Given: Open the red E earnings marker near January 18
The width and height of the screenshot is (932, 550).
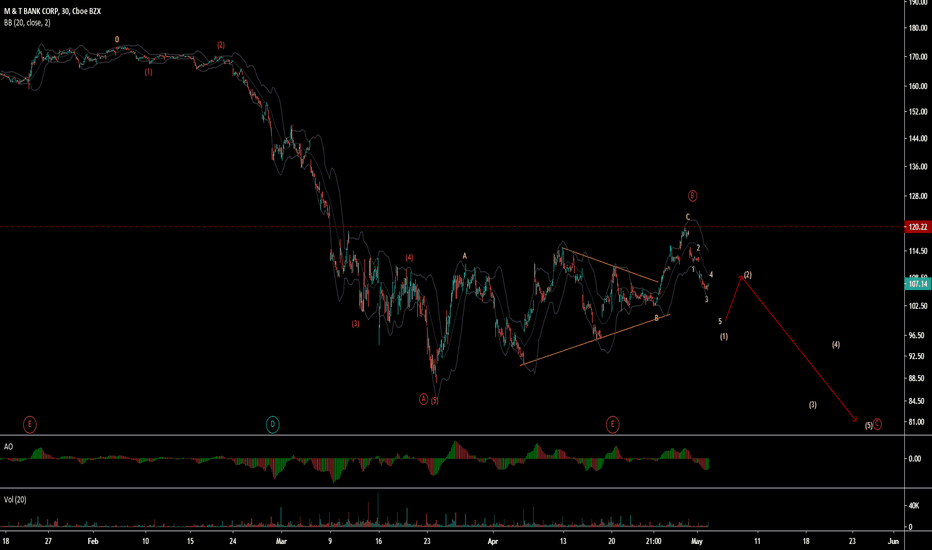Looking at the screenshot, I should 30,425.
